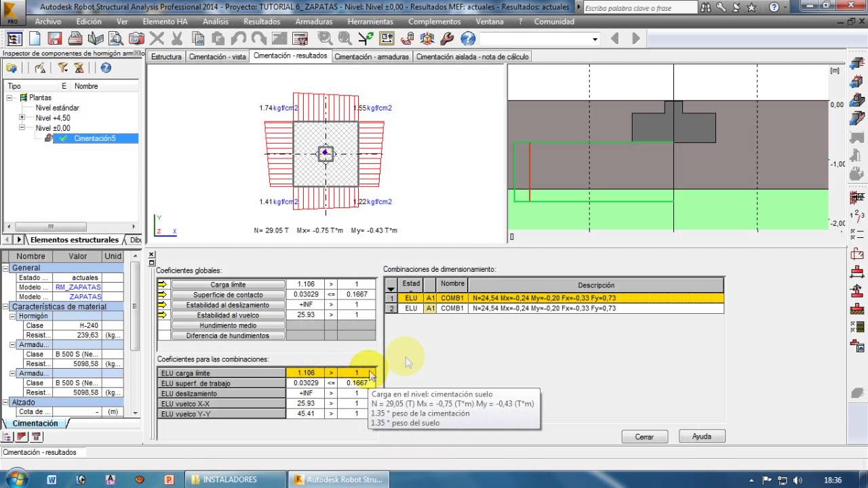Open the Armaduras menu
The height and width of the screenshot is (488, 868).
314,22
